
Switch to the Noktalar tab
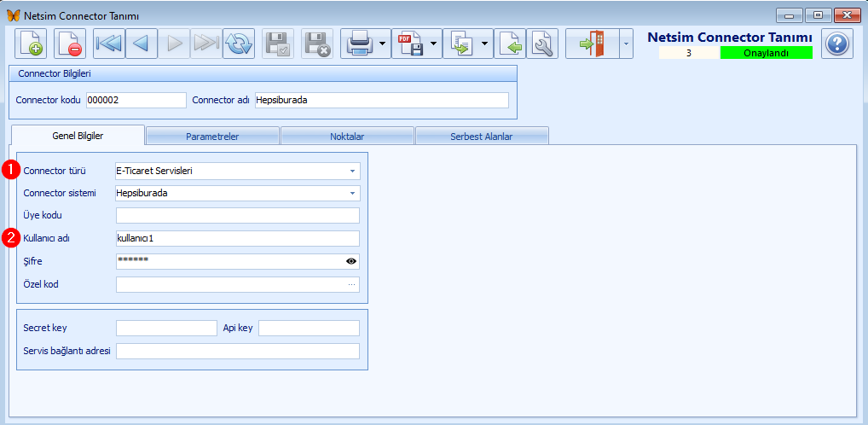pos(348,137)
